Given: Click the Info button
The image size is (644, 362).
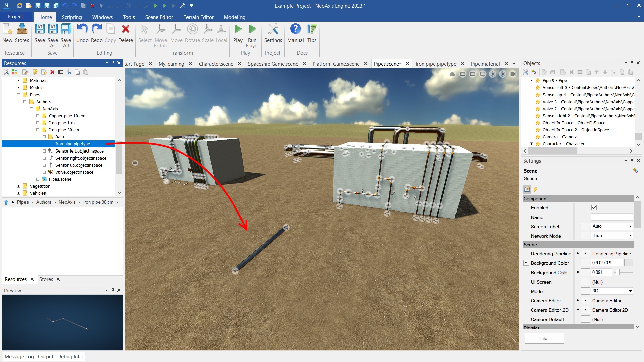Looking at the screenshot, I should (x=544, y=338).
